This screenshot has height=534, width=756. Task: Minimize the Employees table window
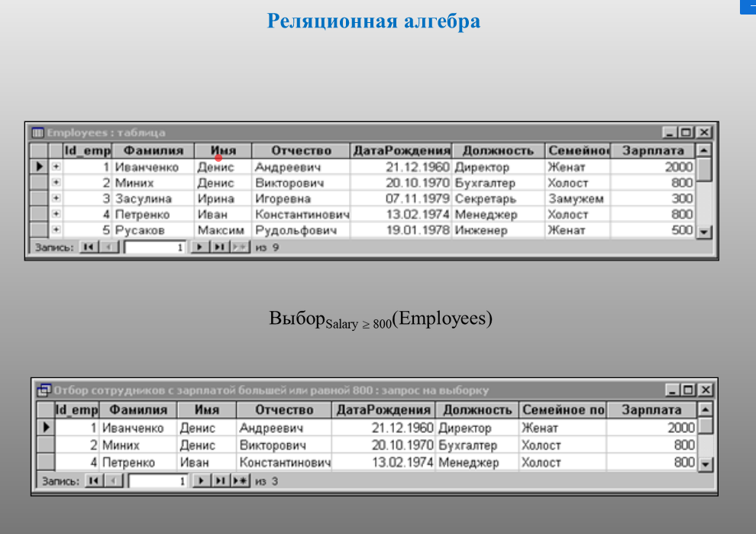(669, 132)
